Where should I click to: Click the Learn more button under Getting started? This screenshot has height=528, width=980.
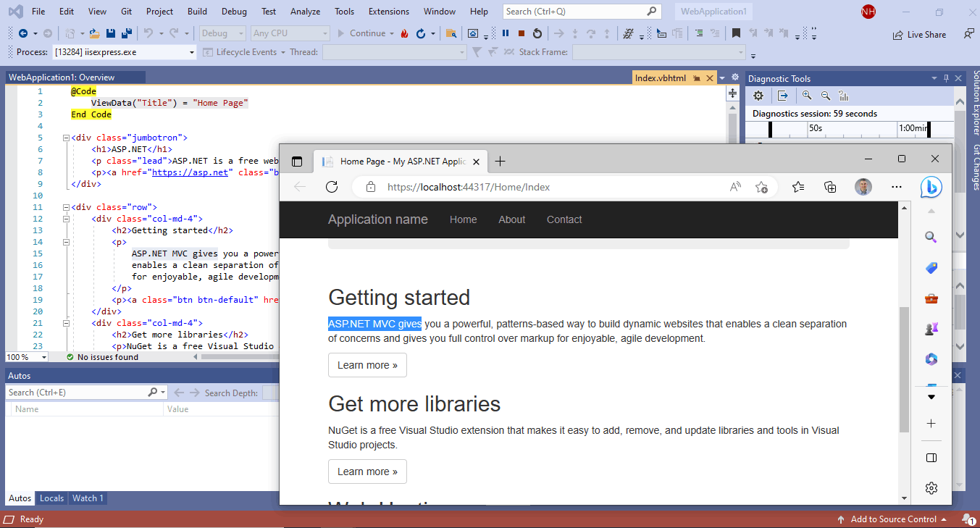click(x=367, y=365)
